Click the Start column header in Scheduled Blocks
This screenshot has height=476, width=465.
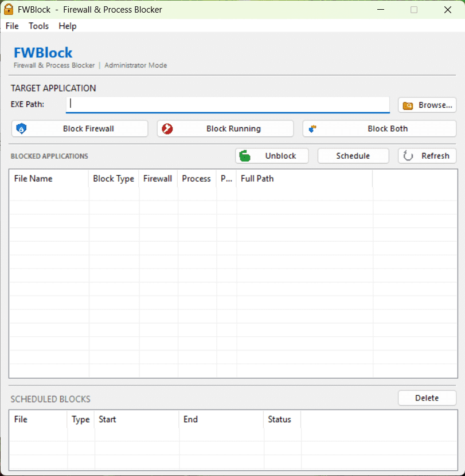point(137,419)
